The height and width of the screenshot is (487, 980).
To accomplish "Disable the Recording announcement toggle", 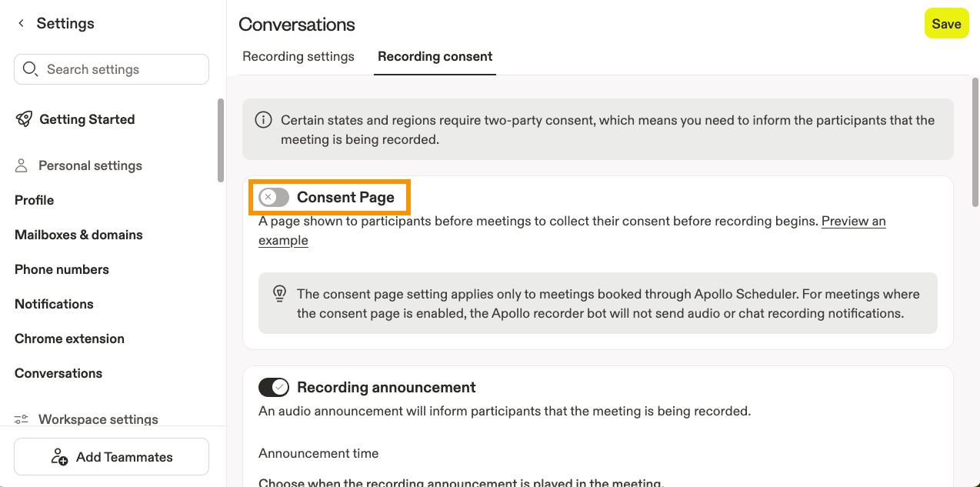I will click(x=274, y=387).
